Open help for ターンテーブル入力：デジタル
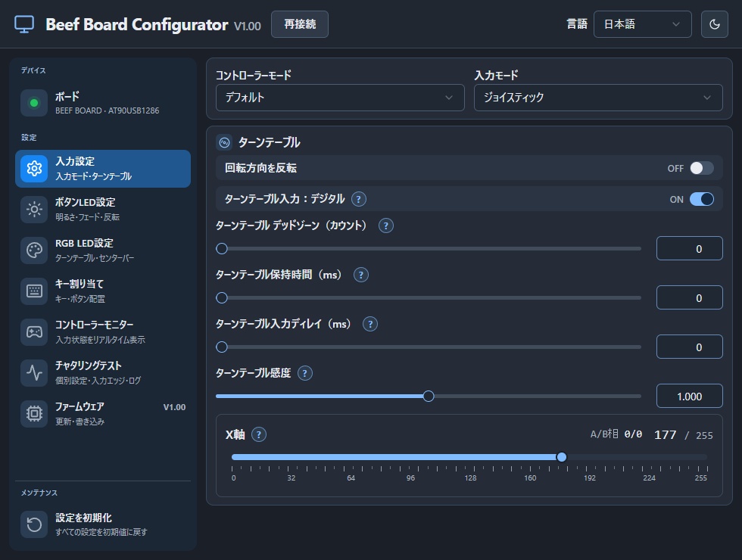Screen dimensions: 742x560 point(359,199)
